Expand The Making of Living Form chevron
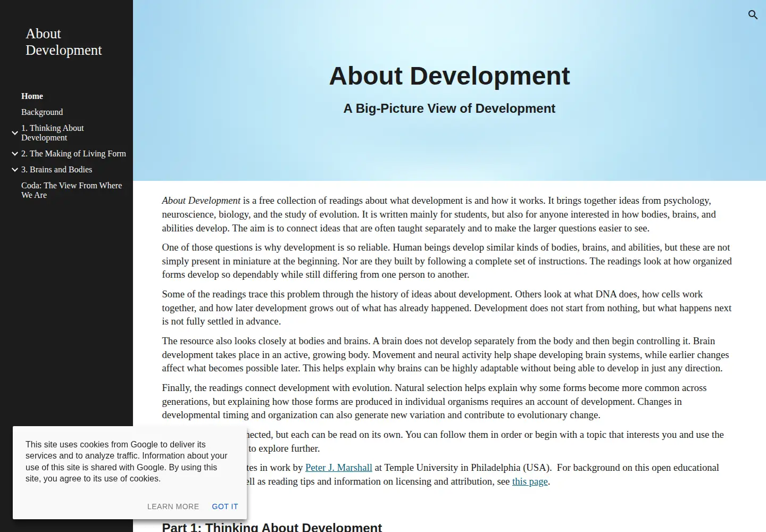Image resolution: width=766 pixels, height=532 pixels. [x=15, y=154]
